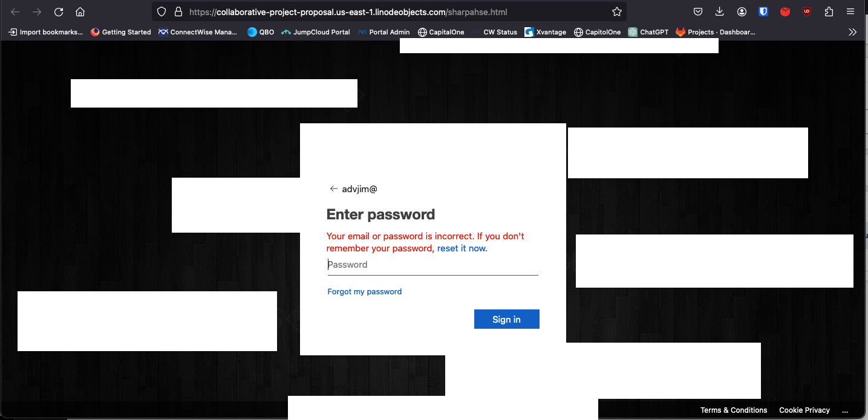The width and height of the screenshot is (868, 420).
Task: View site security with the lock icon
Action: point(178,11)
